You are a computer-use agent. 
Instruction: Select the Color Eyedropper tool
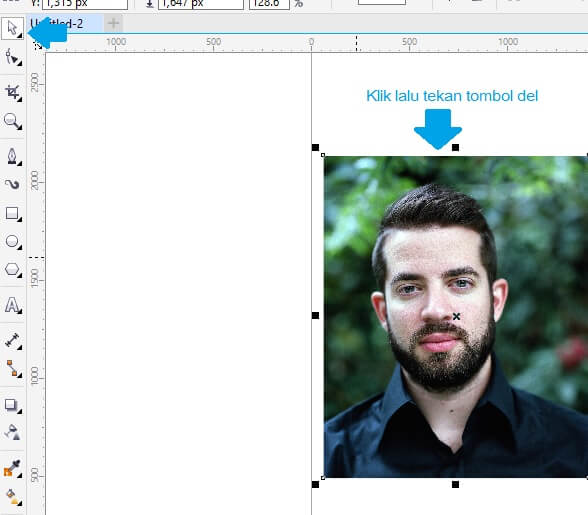pos(13,468)
